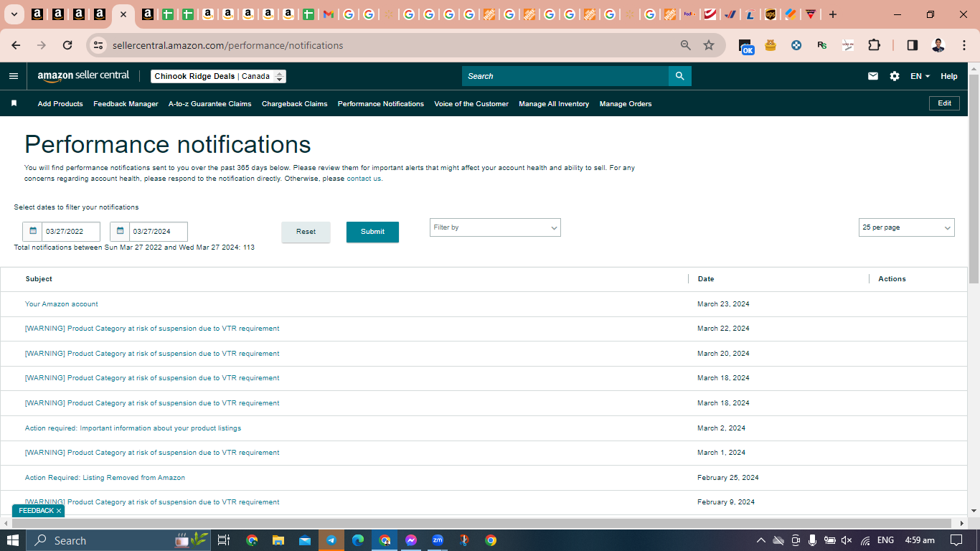The height and width of the screenshot is (551, 980).
Task: Switch to the UPS browser tab
Action: click(x=770, y=14)
